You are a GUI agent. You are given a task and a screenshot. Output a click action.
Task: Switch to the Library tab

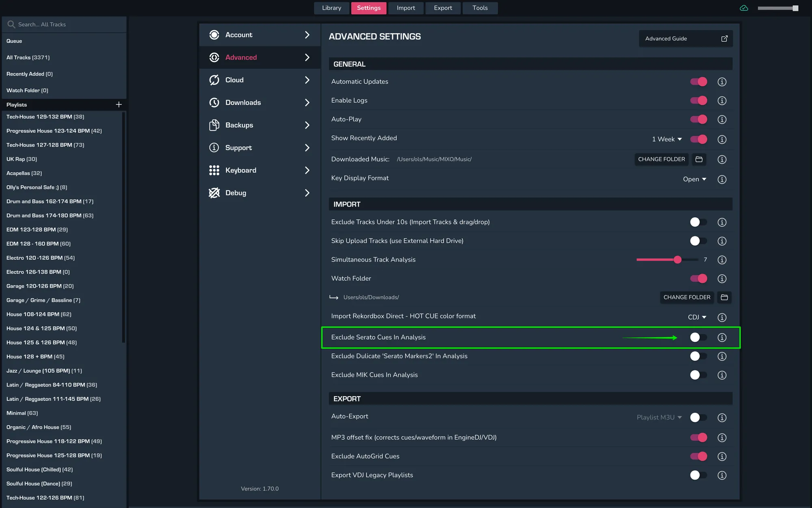[331, 8]
